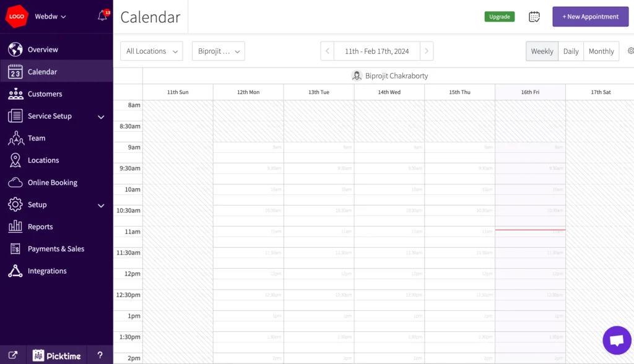Switch to the Monthly view tab

601,51
